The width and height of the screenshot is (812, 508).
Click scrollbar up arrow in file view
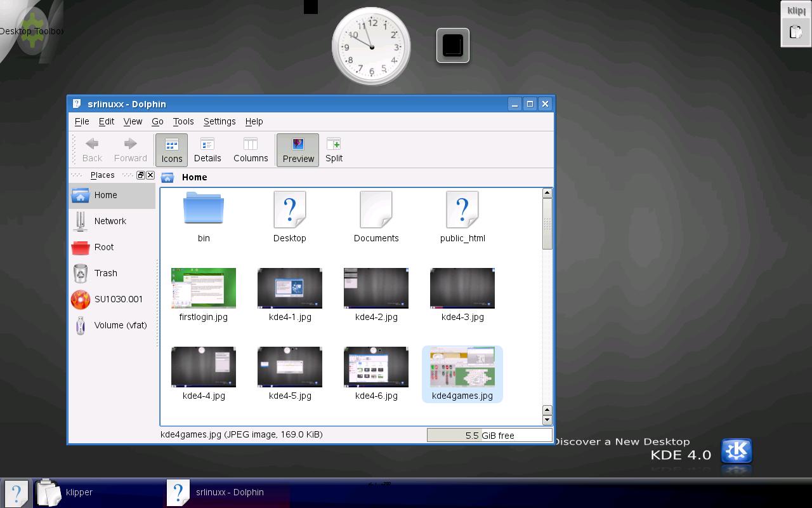point(547,193)
